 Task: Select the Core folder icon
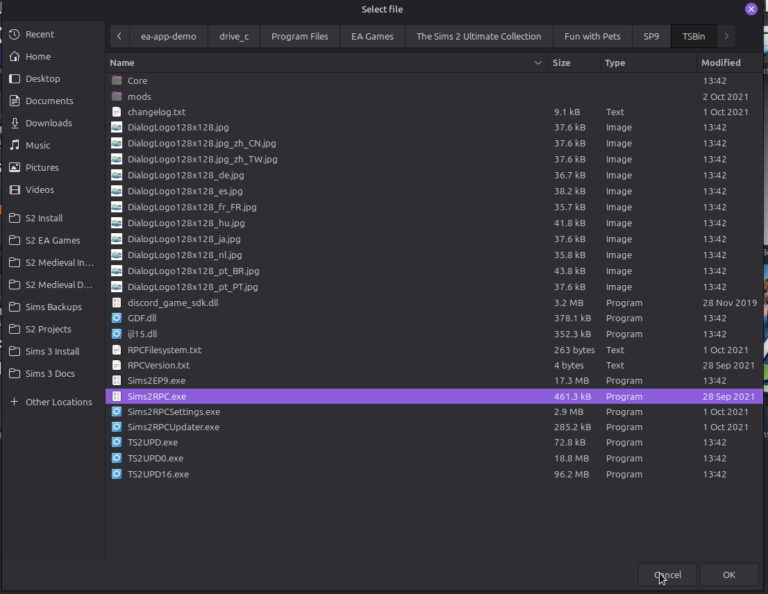117,80
